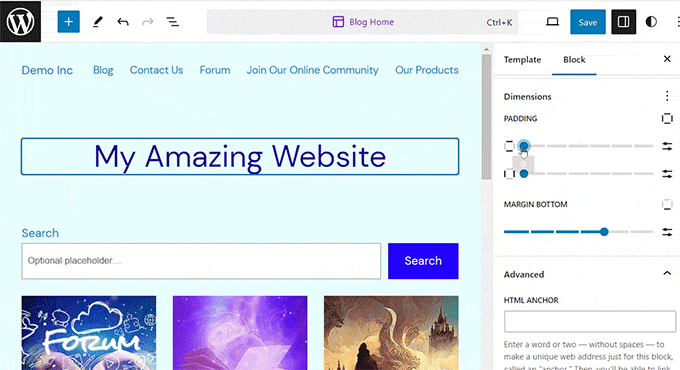Click the Advanced section heading

pyautogui.click(x=523, y=274)
